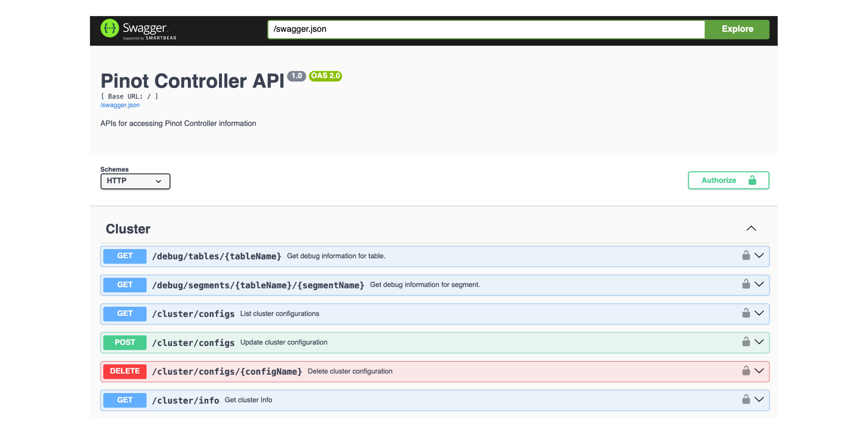Click the GET badge for /debug/tables/{tableName}
Image resolution: width=868 pixels, height=434 pixels.
125,256
